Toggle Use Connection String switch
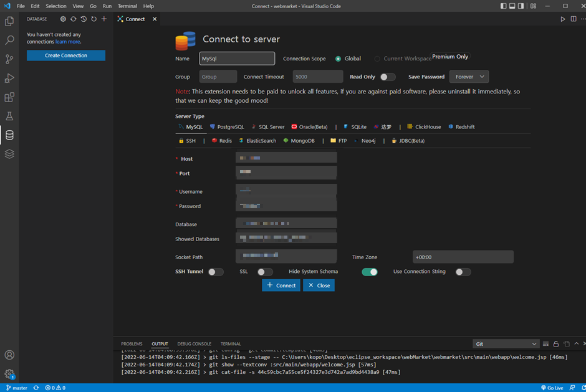The width and height of the screenshot is (586, 392). click(463, 272)
